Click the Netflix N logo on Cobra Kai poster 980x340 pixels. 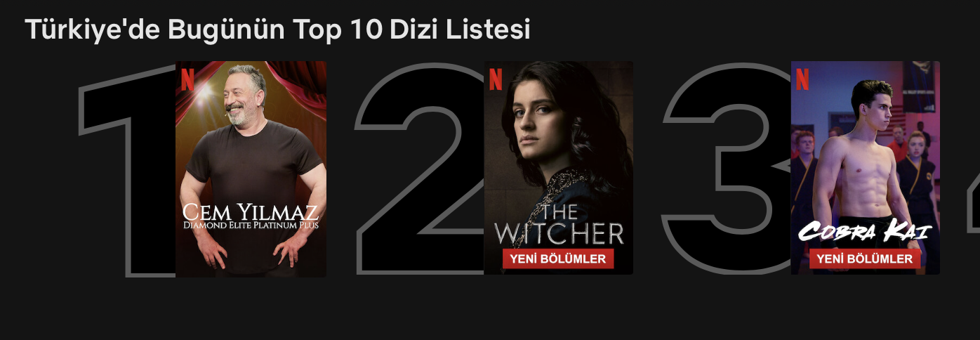pyautogui.click(x=802, y=79)
